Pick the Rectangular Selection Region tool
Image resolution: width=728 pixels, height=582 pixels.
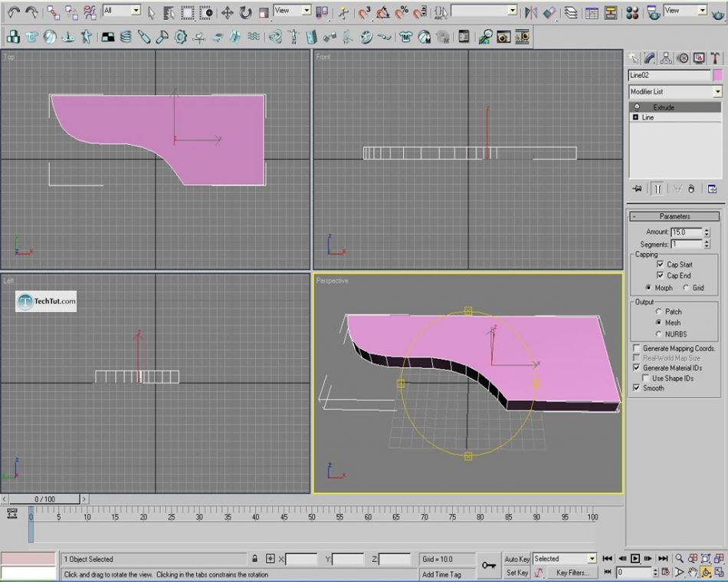pos(187,13)
